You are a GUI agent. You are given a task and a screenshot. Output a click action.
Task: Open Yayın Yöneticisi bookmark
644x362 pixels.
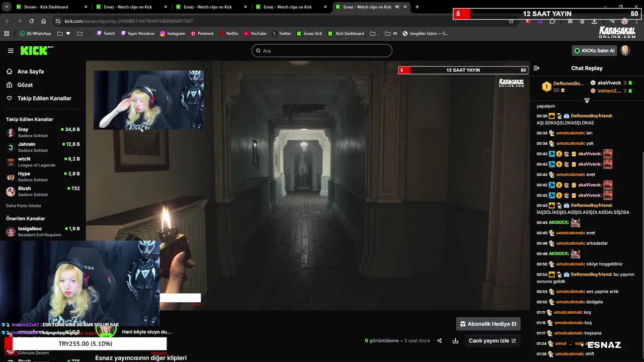[x=137, y=34]
